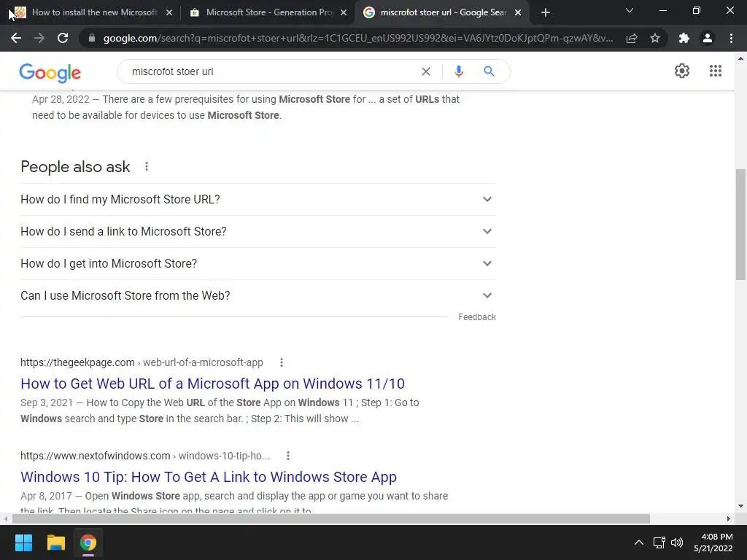Open 'Windows 10 Tip: How To Get A Link' result
The width and height of the screenshot is (747, 560).
(x=209, y=477)
